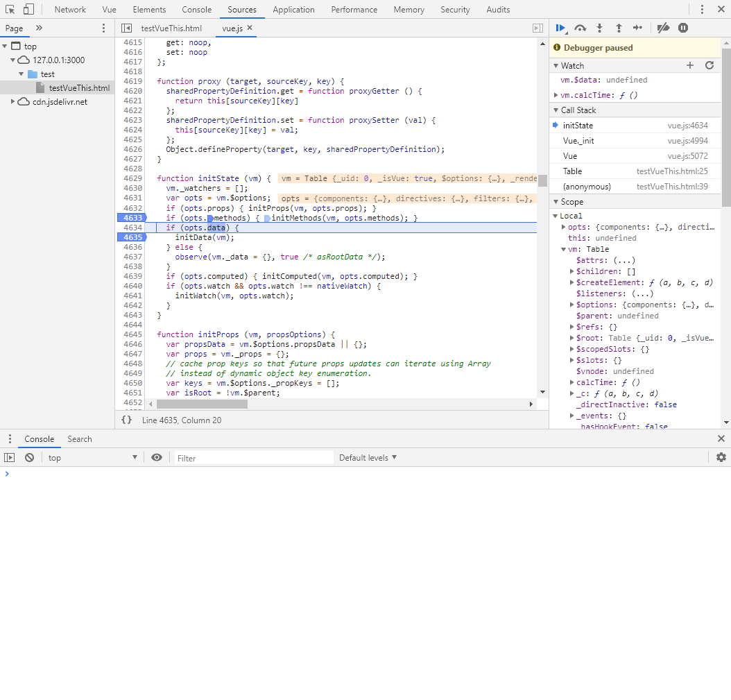
Task: Switch to the Application panel
Action: pyautogui.click(x=293, y=9)
